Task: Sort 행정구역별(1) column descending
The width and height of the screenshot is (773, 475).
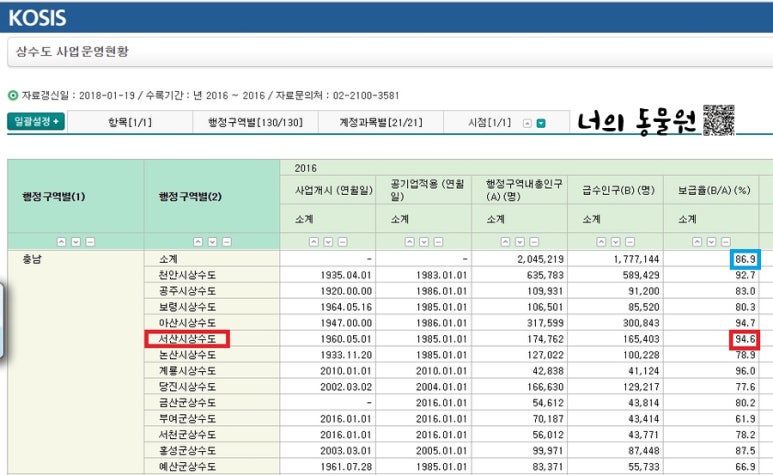Action: 76,242
